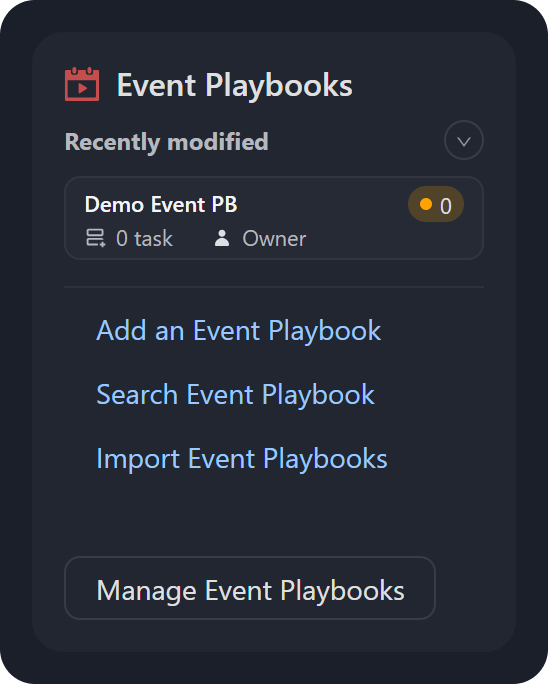This screenshot has height=684, width=548.
Task: Click the 0 task count text
Action: 144,239
